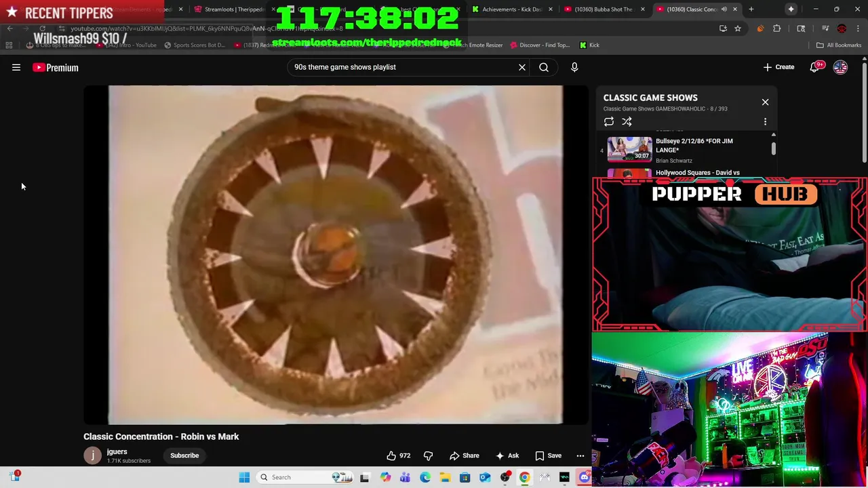This screenshot has height=488, width=868.
Task: Open more actions ellipsis under the video
Action: point(580,455)
